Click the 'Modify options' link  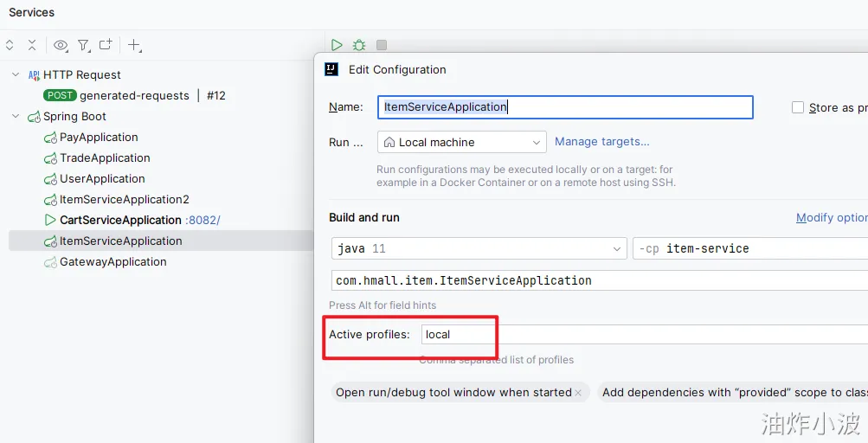coord(831,218)
